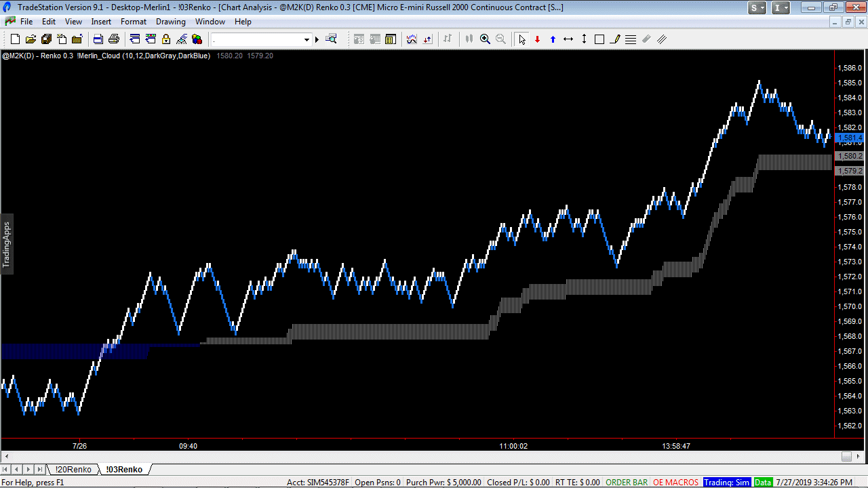Click the Closed P/L: $ 0.00 status text
The height and width of the screenshot is (488, 868).
518,483
